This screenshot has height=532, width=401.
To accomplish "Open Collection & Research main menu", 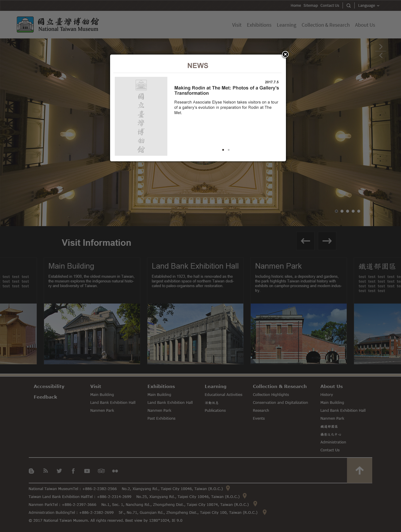I will pos(326,25).
